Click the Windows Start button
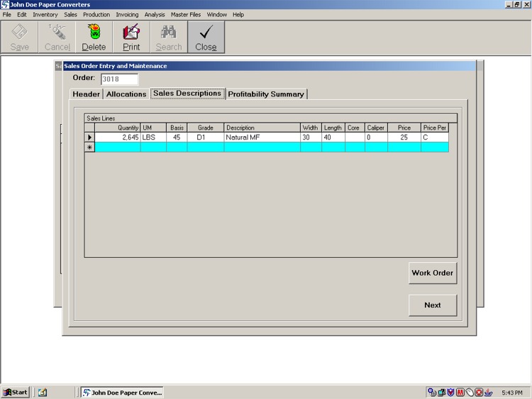This screenshot has height=399, width=532. (16, 392)
